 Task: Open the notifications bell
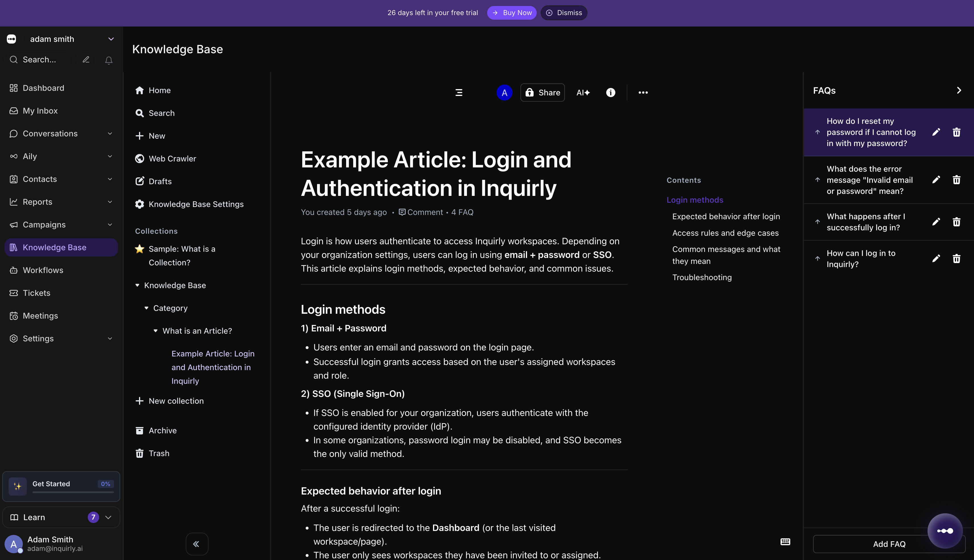point(109,60)
